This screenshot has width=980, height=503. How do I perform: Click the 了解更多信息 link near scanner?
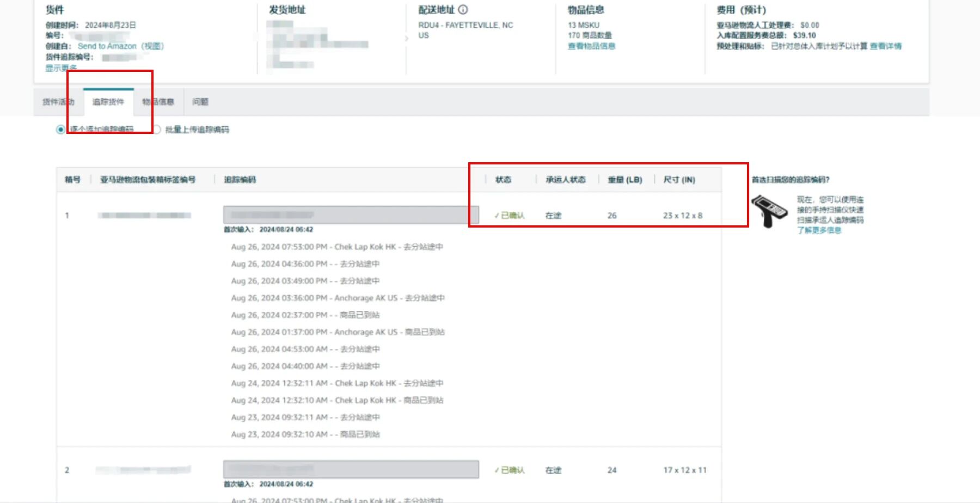[x=819, y=230]
